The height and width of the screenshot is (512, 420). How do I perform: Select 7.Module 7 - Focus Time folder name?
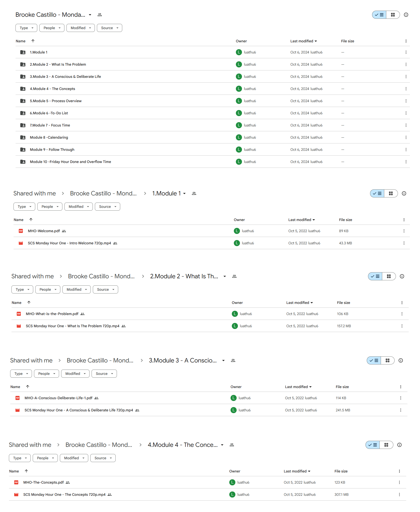[x=50, y=125]
